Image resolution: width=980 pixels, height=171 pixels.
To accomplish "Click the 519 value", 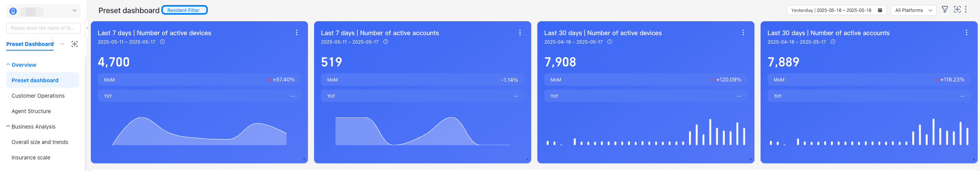I will point(331,62).
